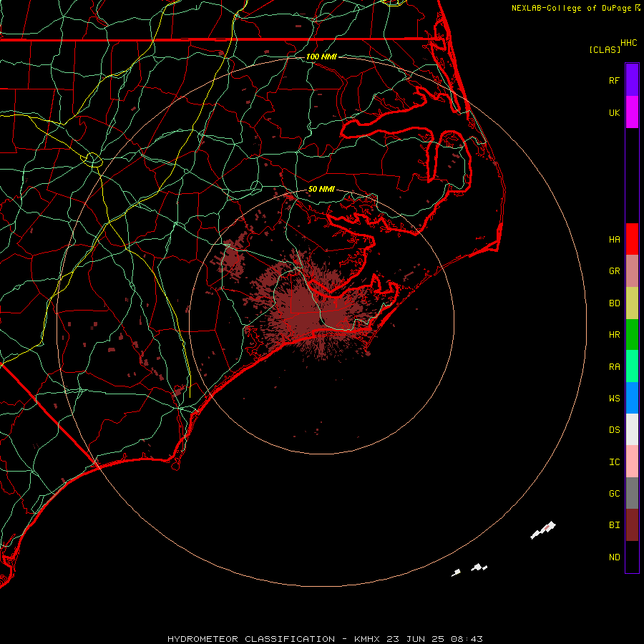Click the 100 NMI range ring label

click(x=321, y=57)
